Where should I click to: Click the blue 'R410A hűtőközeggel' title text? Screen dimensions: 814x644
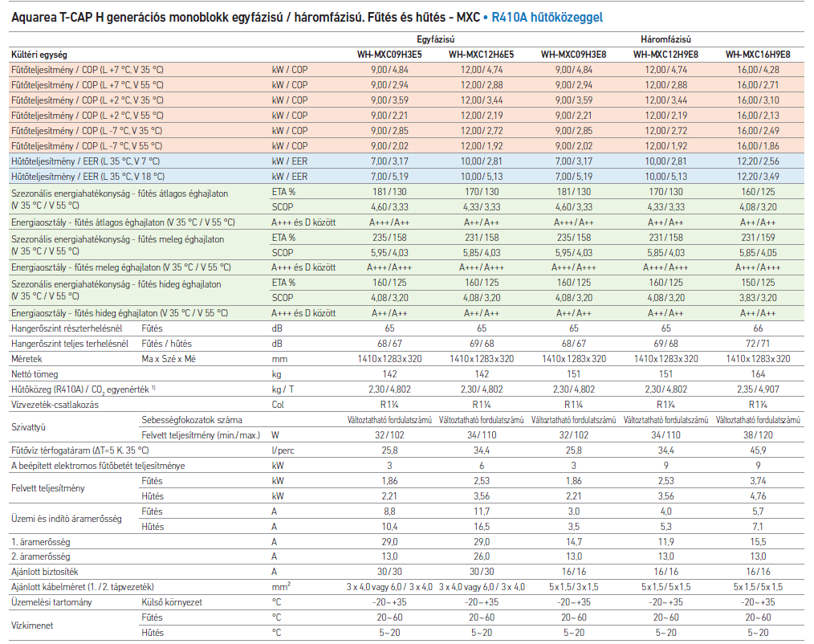coord(547,18)
